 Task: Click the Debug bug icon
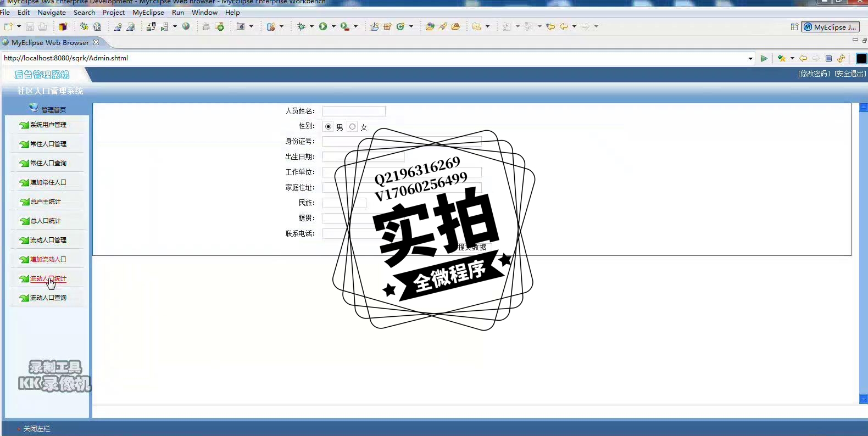pyautogui.click(x=301, y=26)
